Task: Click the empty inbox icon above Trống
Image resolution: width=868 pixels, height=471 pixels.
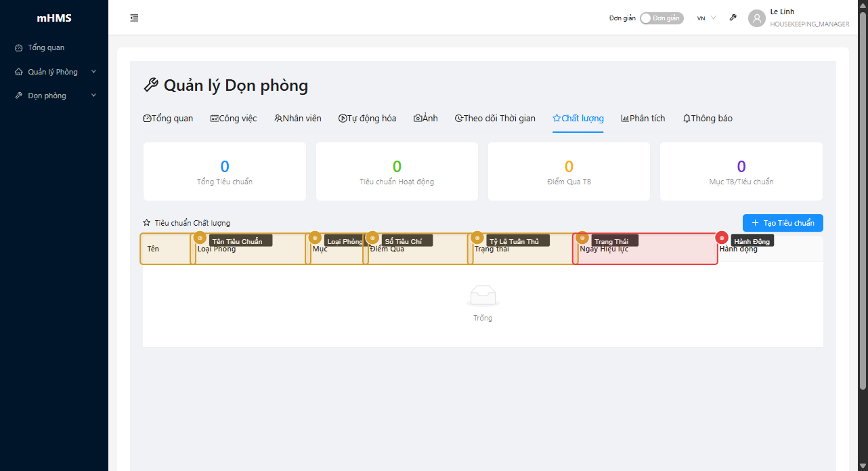Action: (483, 296)
